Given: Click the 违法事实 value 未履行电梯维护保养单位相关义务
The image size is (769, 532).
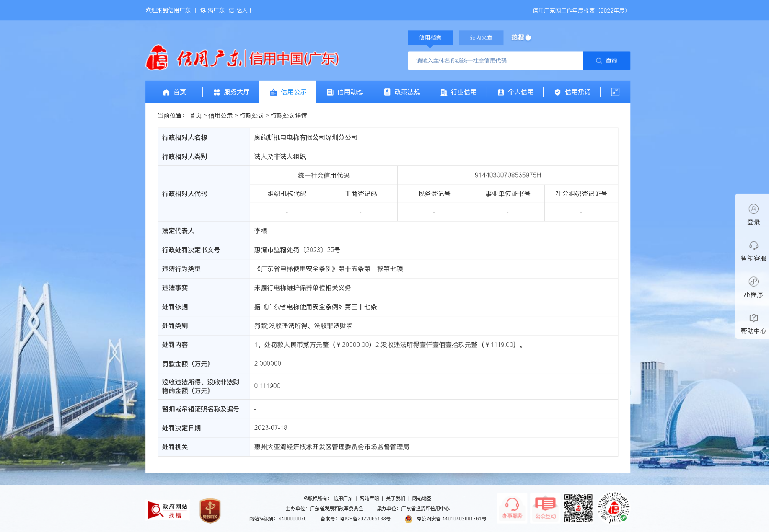Looking at the screenshot, I should point(303,288).
